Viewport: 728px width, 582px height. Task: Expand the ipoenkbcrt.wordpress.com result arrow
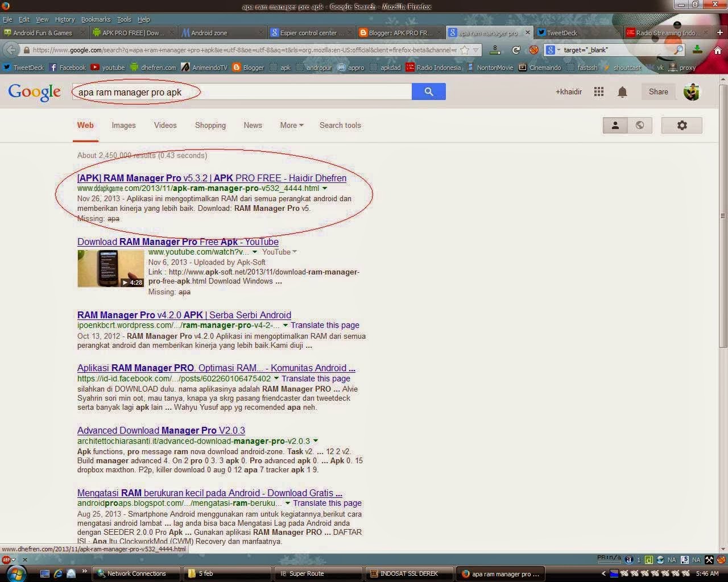pyautogui.click(x=286, y=325)
